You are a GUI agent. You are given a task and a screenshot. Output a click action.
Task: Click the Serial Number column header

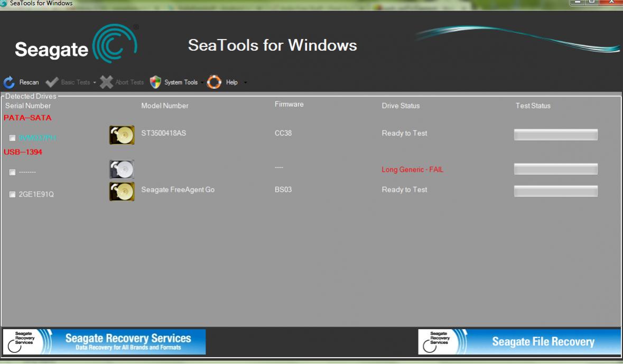click(28, 106)
